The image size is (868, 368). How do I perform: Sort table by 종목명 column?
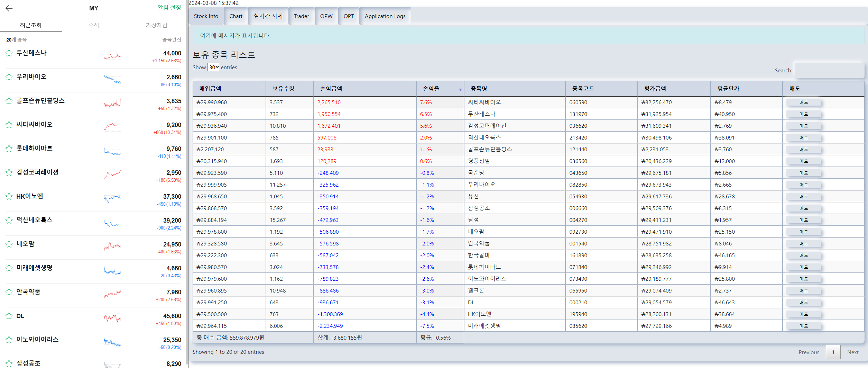pyautogui.click(x=514, y=89)
